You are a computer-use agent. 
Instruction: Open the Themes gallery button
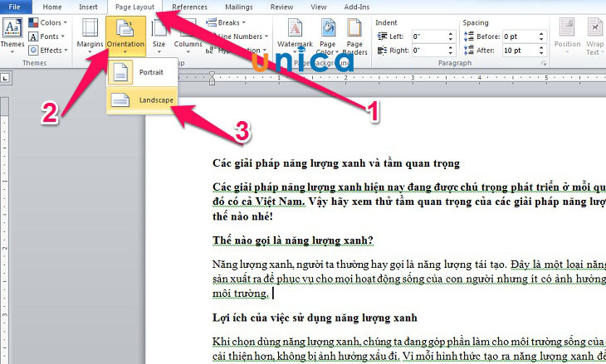(x=12, y=36)
